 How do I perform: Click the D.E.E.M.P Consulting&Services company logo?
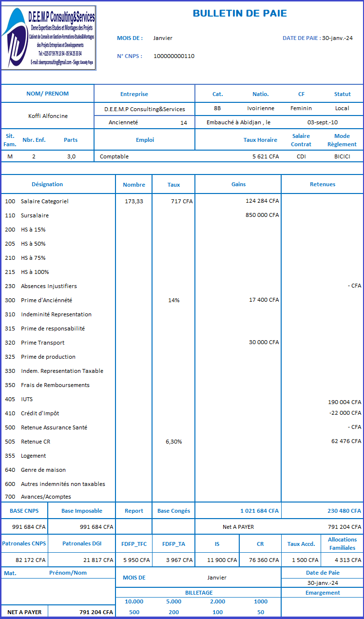(x=49, y=38)
